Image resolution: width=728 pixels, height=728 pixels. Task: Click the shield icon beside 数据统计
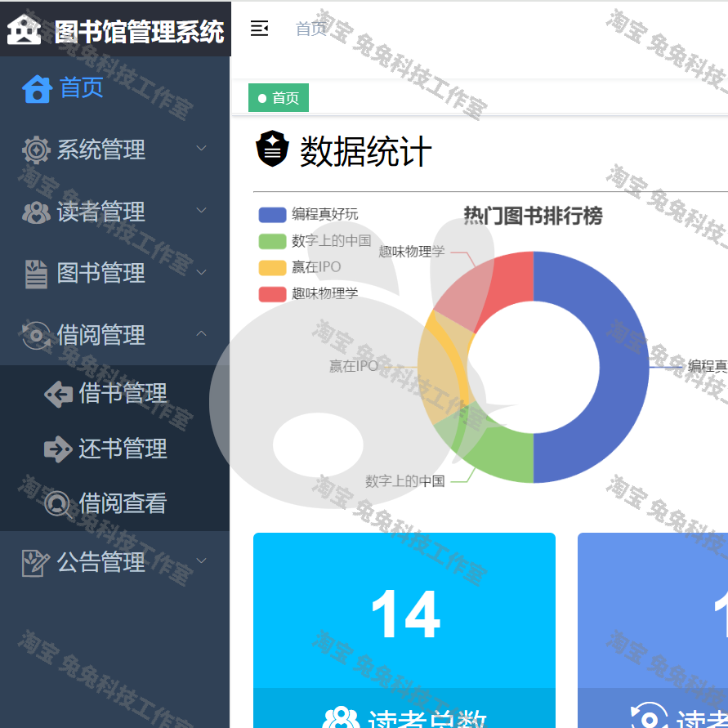[x=273, y=149]
